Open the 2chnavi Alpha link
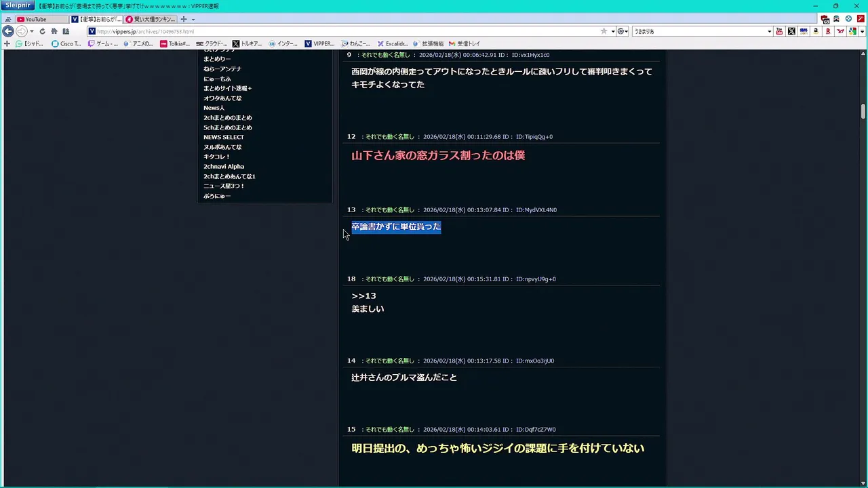Viewport: 868px width, 488px height. (224, 166)
